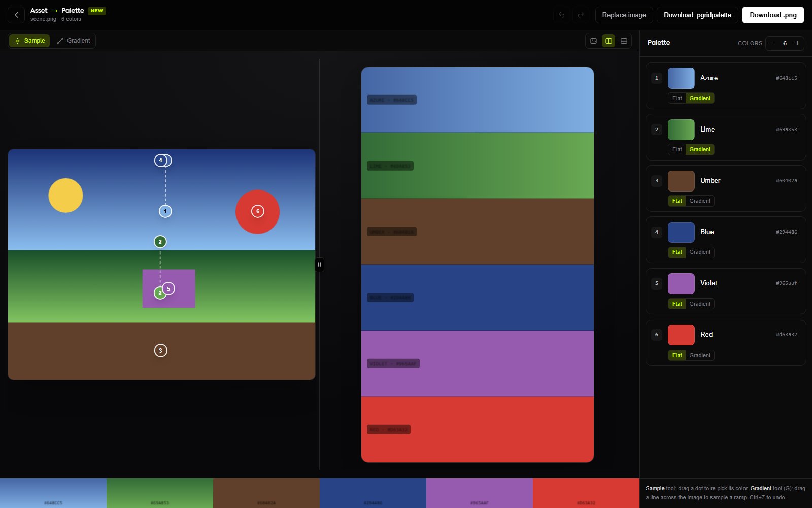Set Violet to Flat
The height and width of the screenshot is (508, 812).
click(677, 304)
